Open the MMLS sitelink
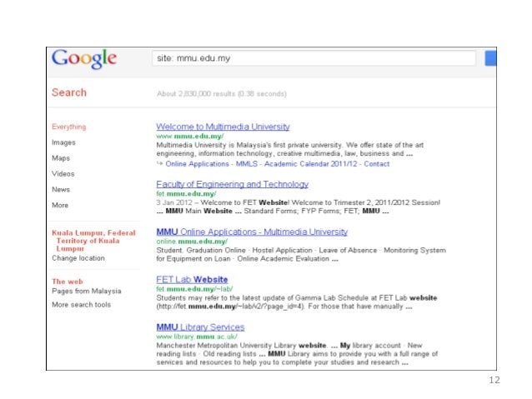Image resolution: width=532 pixels, height=399 pixels. (x=247, y=164)
